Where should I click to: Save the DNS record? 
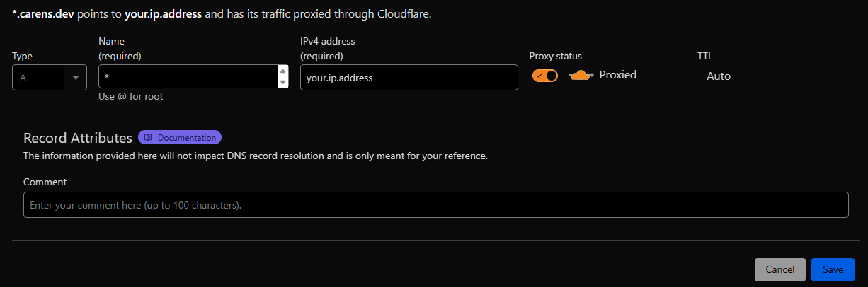point(833,269)
